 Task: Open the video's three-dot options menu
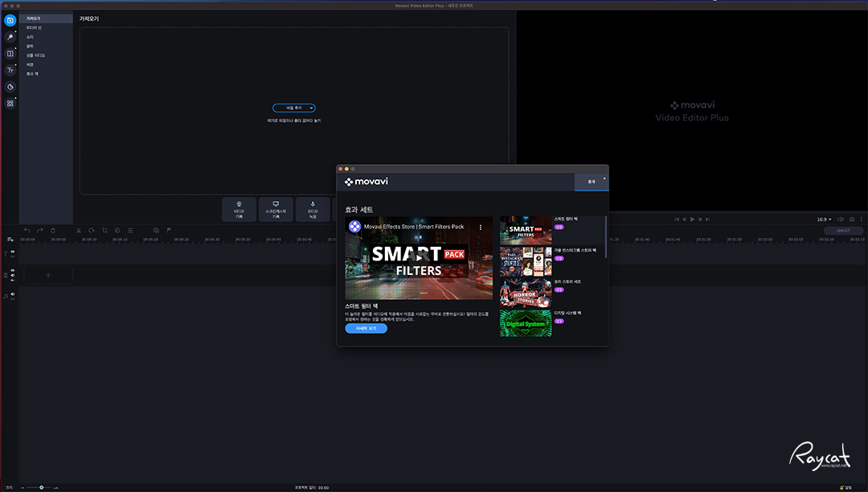(481, 227)
